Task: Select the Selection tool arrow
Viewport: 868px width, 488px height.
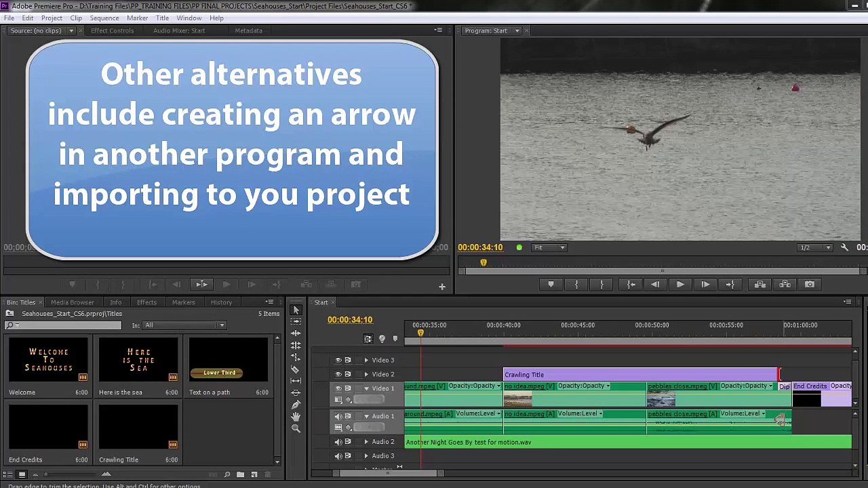Action: (x=296, y=310)
